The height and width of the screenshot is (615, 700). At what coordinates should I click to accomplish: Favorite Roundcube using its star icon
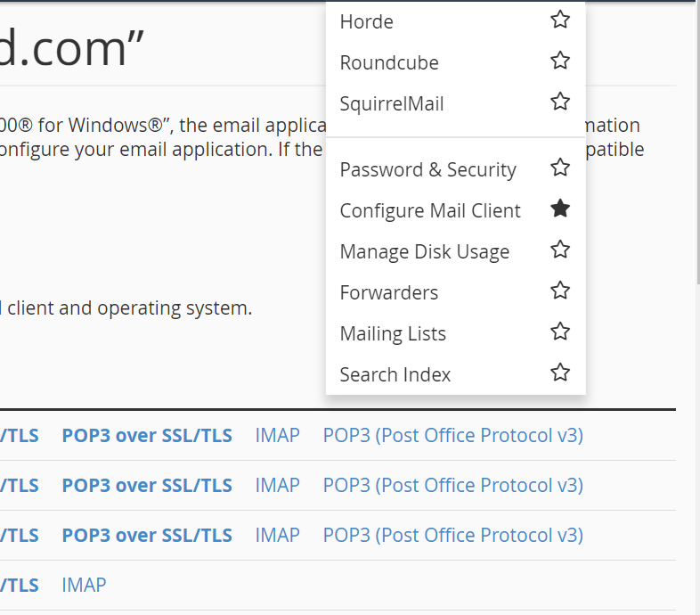(559, 61)
